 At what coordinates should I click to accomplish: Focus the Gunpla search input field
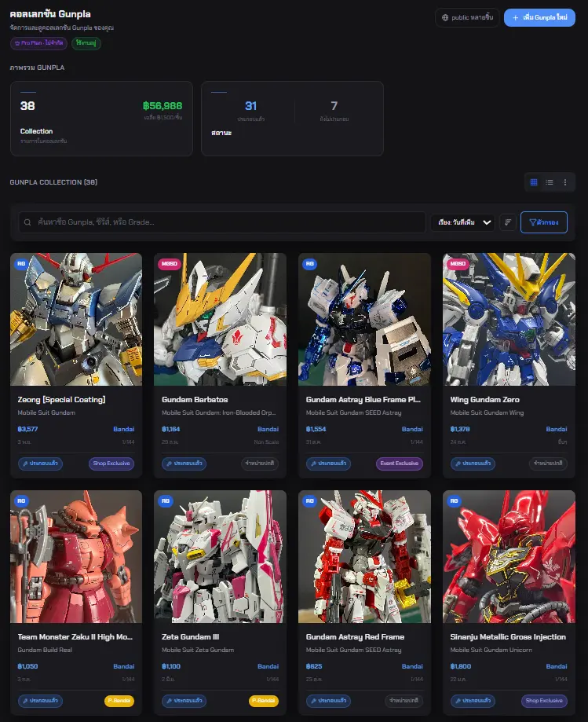click(221, 222)
